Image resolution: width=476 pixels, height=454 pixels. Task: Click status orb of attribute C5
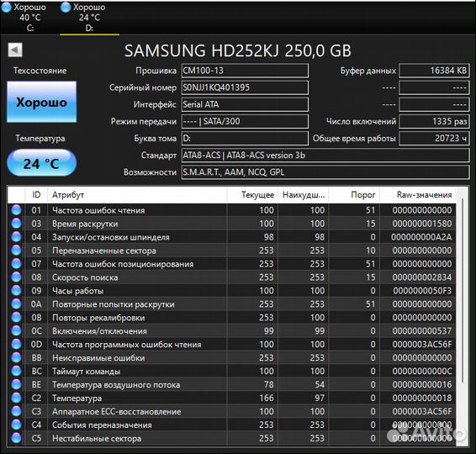(x=16, y=438)
